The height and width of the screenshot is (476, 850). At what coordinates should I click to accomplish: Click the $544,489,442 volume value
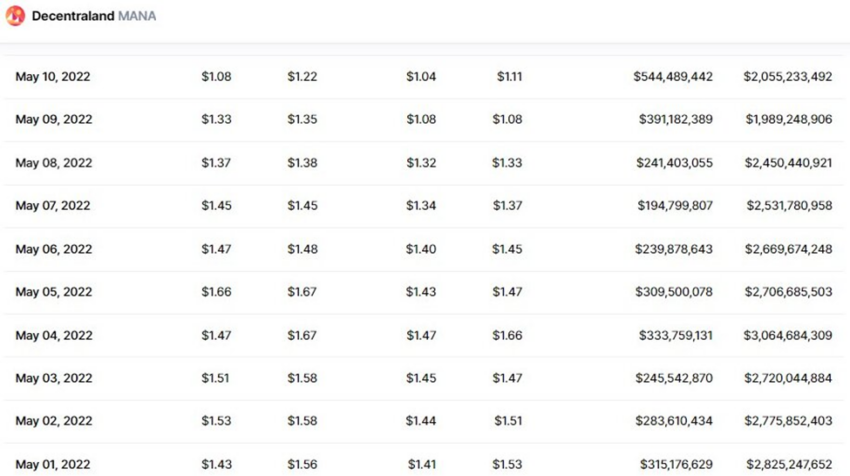[x=673, y=76]
